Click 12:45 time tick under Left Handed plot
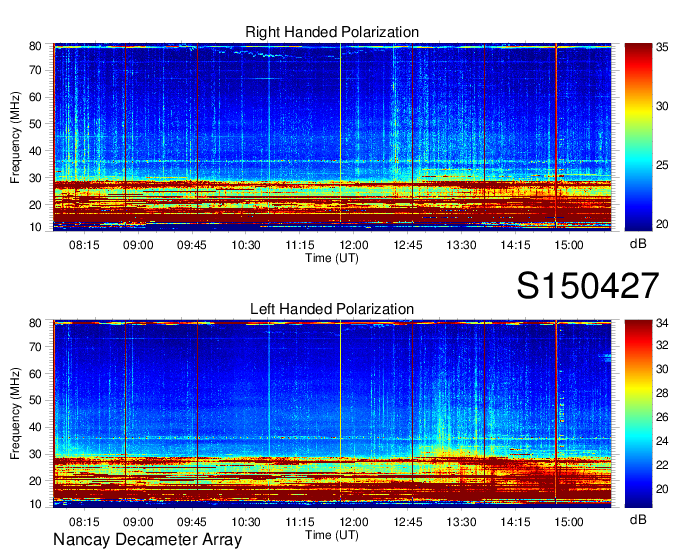The width and height of the screenshot is (680, 552). point(408,522)
